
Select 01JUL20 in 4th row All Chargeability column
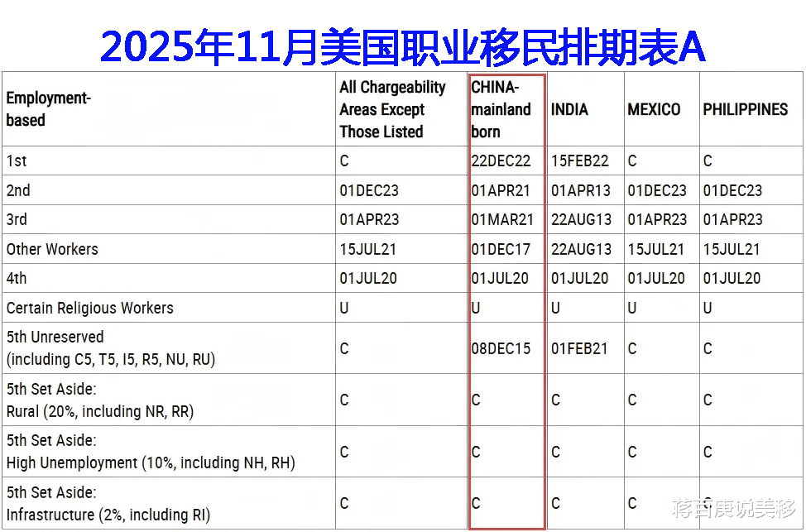coord(368,278)
